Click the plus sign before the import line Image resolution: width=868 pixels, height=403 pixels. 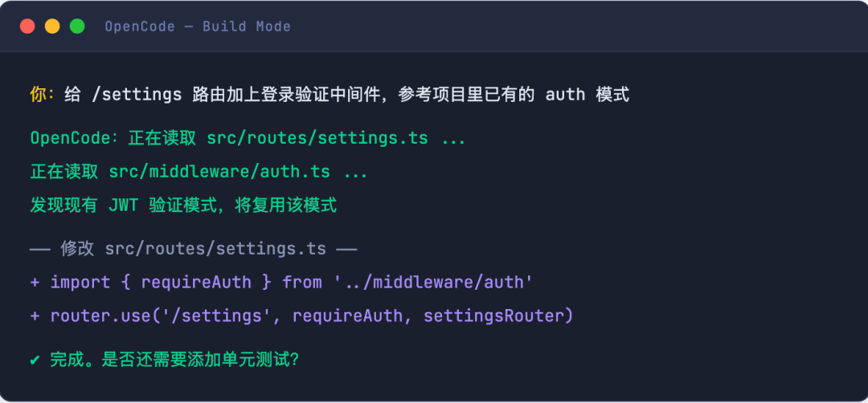click(x=35, y=283)
